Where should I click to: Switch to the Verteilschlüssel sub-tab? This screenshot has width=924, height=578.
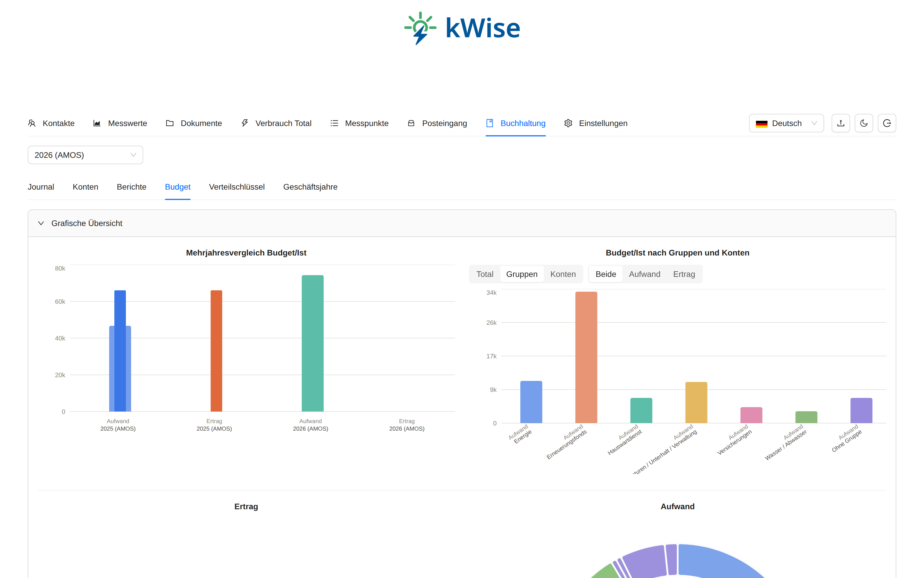click(237, 187)
